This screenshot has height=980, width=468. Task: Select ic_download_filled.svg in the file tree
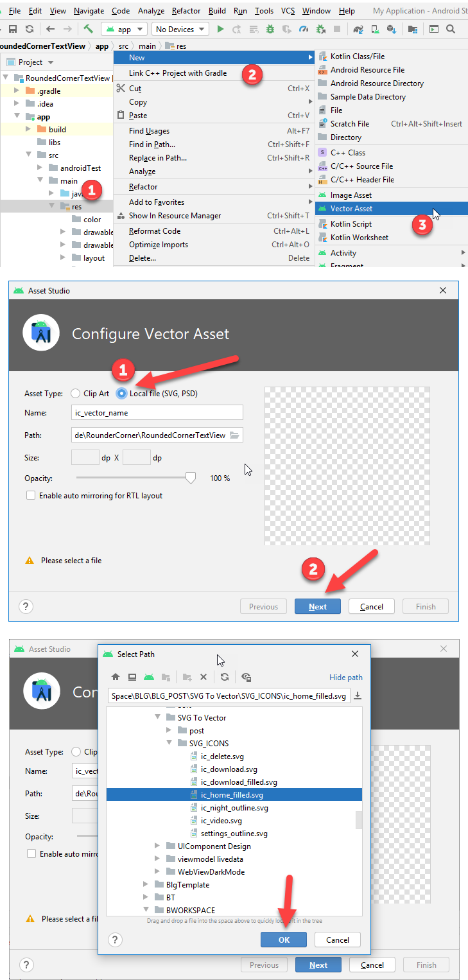pos(239,782)
